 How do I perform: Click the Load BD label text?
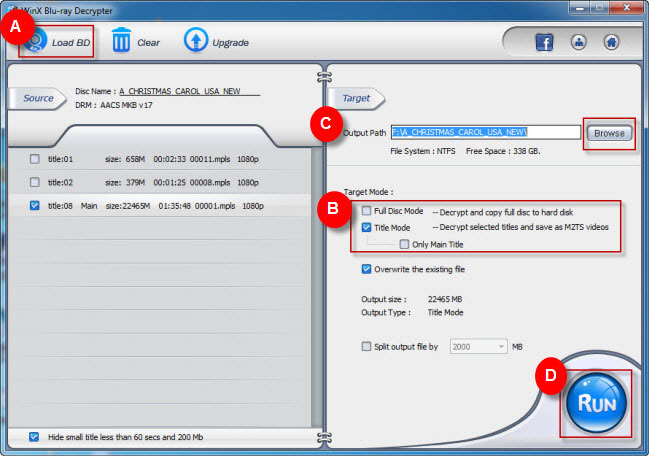(71, 43)
